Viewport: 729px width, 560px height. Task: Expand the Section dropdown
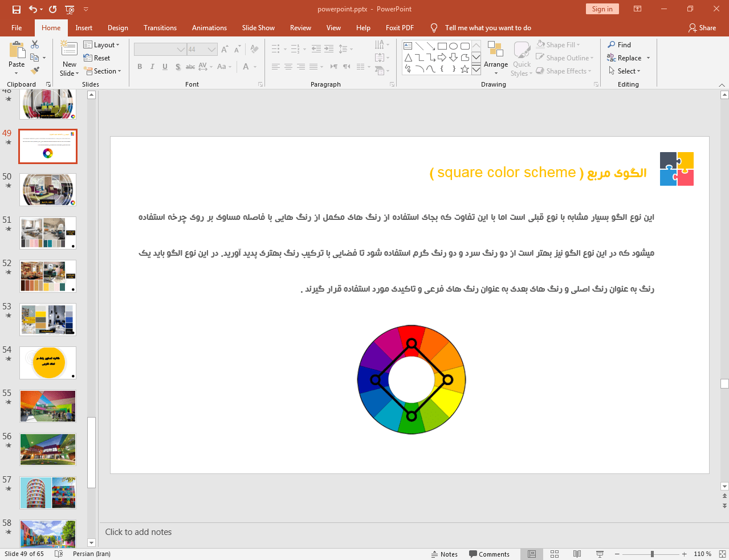(x=103, y=71)
